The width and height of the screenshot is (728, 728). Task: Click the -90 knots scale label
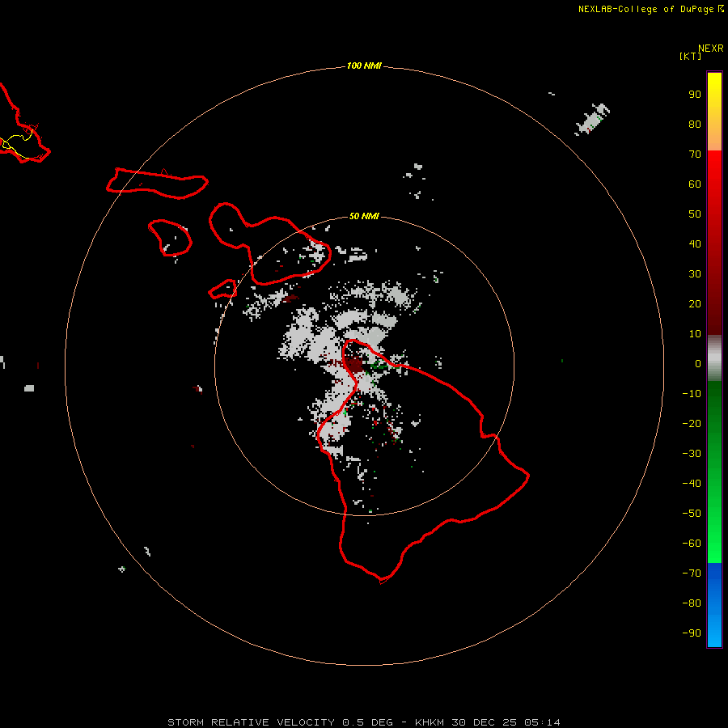[692, 633]
